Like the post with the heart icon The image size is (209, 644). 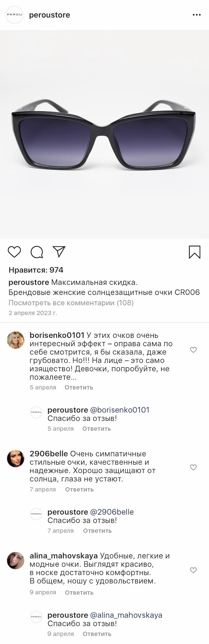(14, 252)
